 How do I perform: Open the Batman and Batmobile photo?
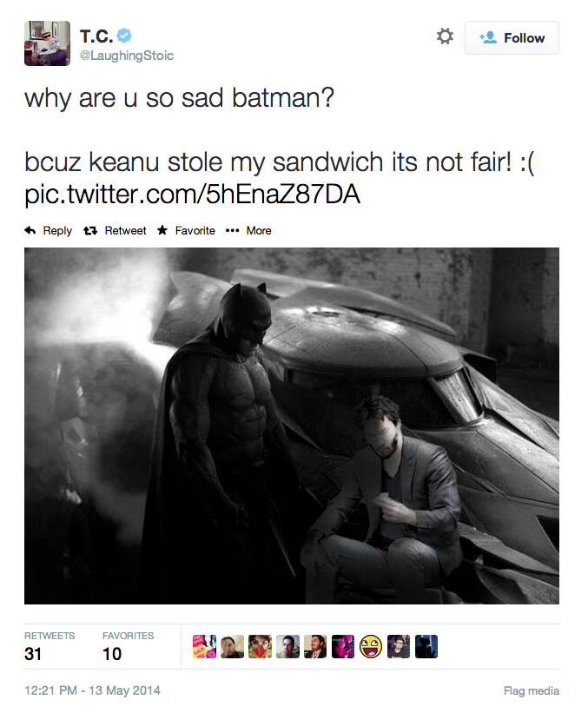(x=292, y=426)
